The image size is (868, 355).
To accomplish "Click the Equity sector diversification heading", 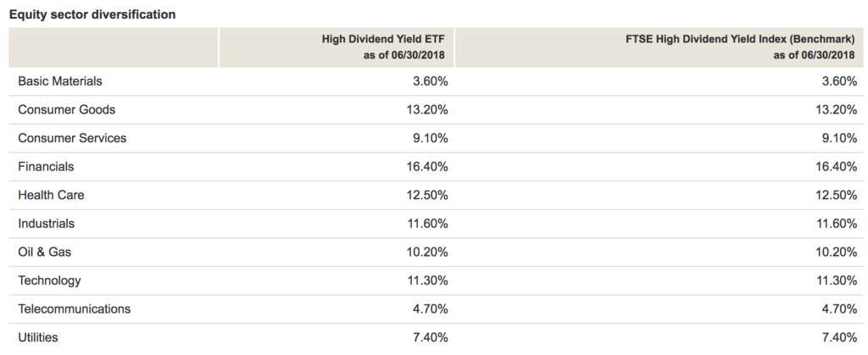I will pos(92,15).
